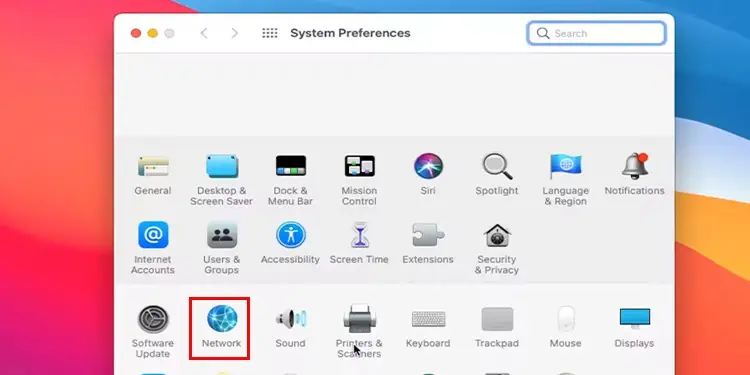Go back with the left chevron
The height and width of the screenshot is (375, 750).
(x=204, y=33)
